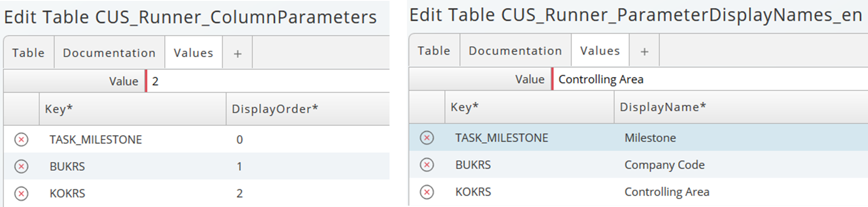
Task: Select Values tab in ColumnParameters editor
Action: [194, 53]
